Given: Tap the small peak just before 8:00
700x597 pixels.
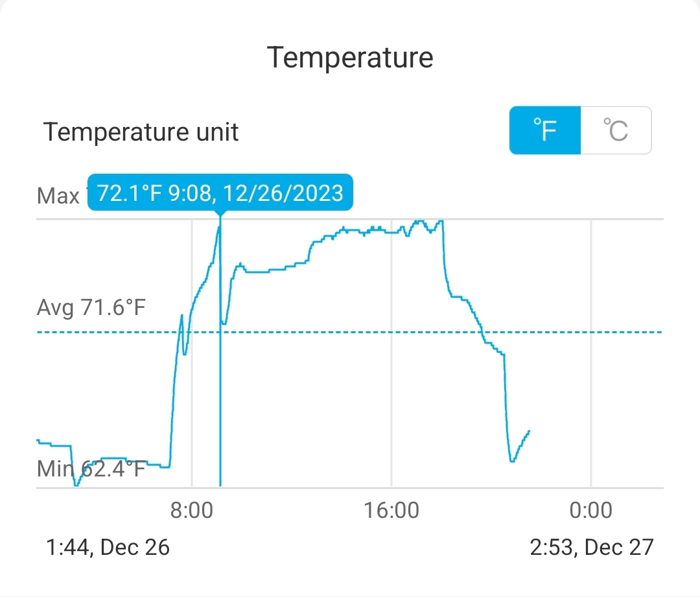Looking at the screenshot, I should (181, 315).
